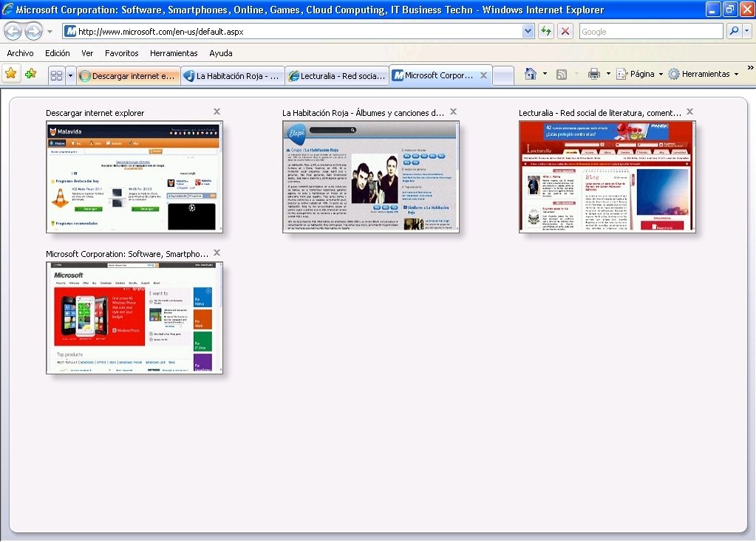Close the Lecturalia quick tab

pos(690,112)
